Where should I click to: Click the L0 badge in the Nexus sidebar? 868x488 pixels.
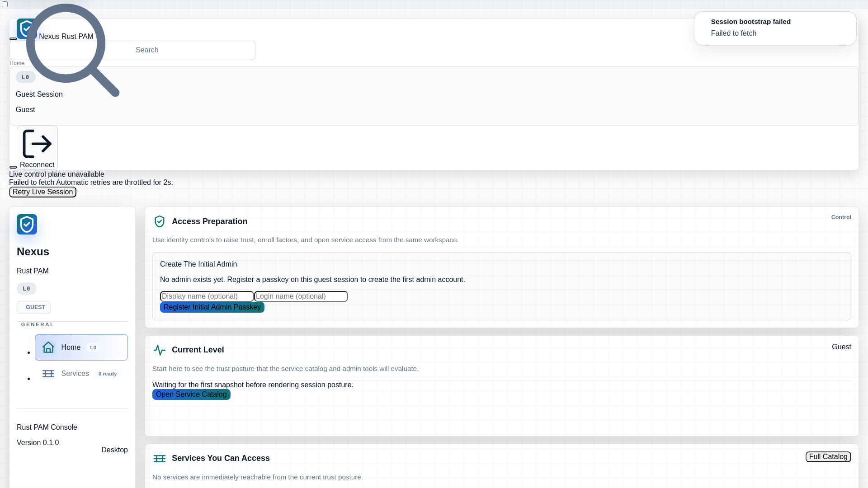pyautogui.click(x=27, y=289)
